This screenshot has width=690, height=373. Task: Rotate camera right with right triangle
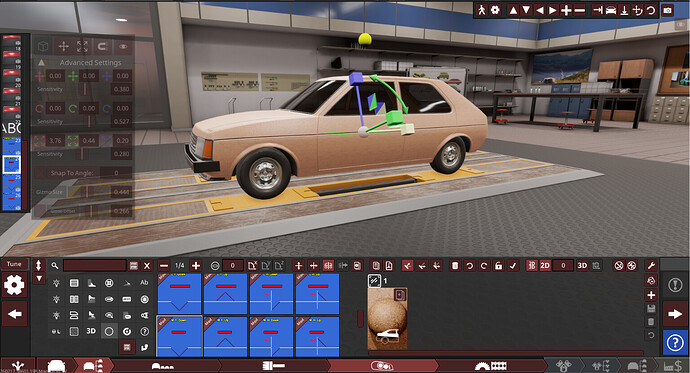tap(553, 10)
